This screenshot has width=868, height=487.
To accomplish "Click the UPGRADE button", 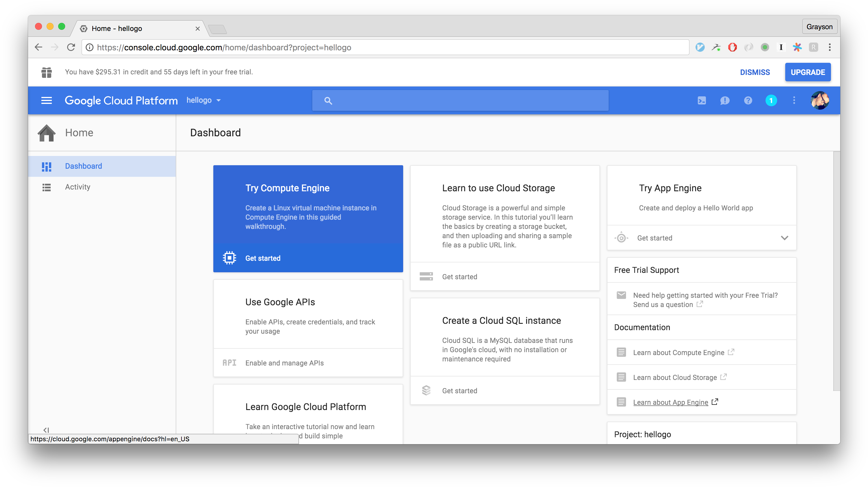I will [x=808, y=72].
